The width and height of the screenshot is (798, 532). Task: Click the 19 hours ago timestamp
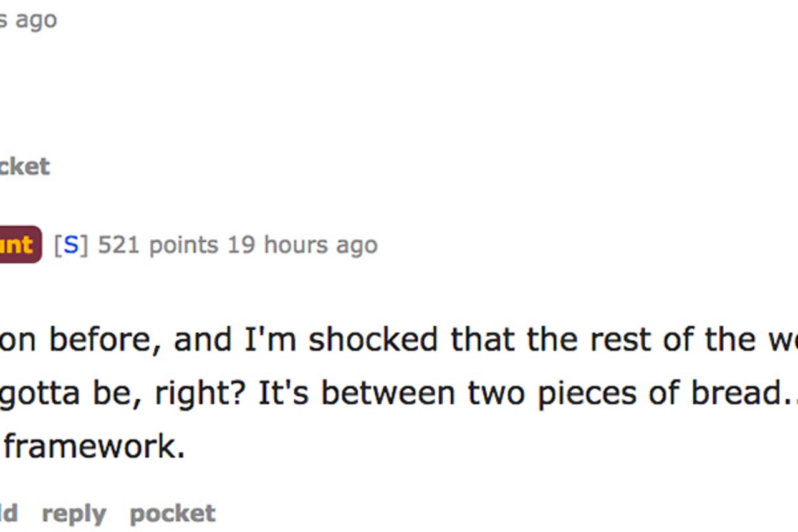302,245
